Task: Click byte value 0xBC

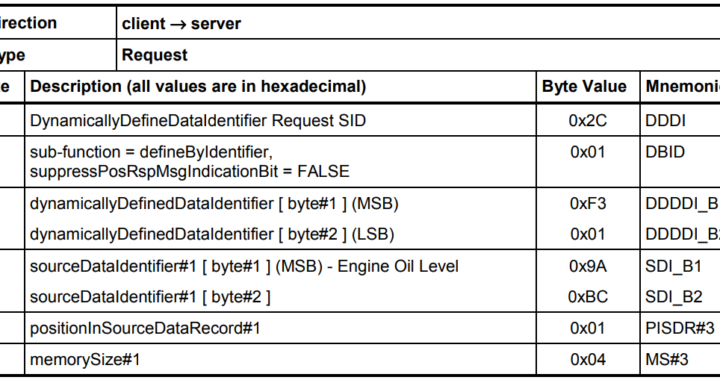Action: 588,297
